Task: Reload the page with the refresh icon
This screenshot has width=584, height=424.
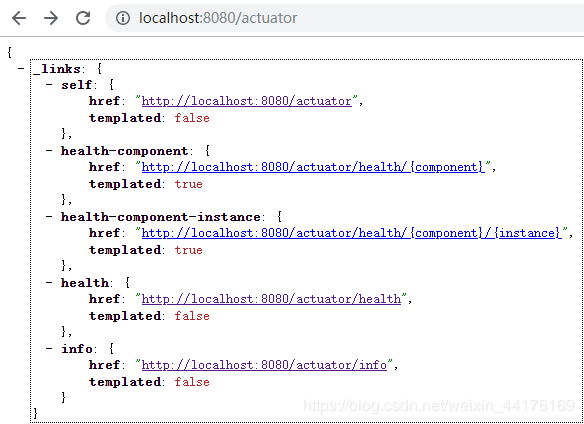Action: [83, 18]
